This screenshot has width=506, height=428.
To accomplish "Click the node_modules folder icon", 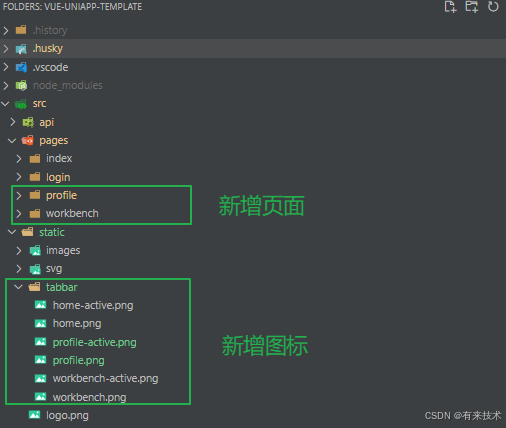I will click(21, 86).
